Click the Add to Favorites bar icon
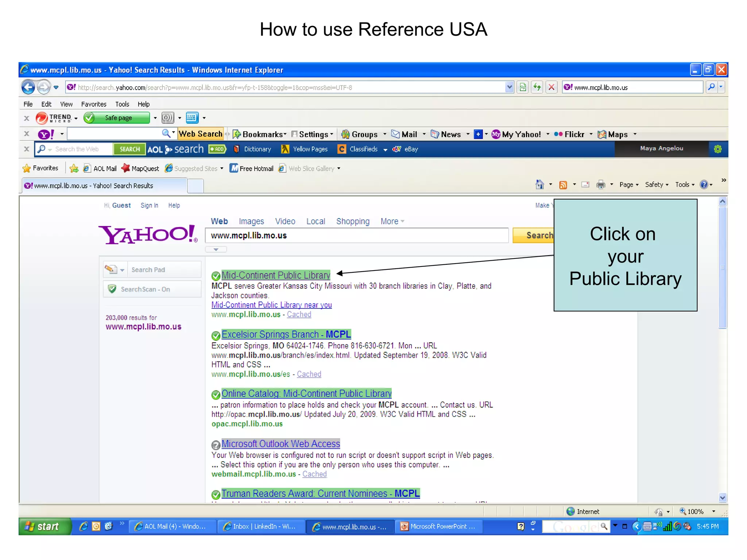 pos(74,168)
